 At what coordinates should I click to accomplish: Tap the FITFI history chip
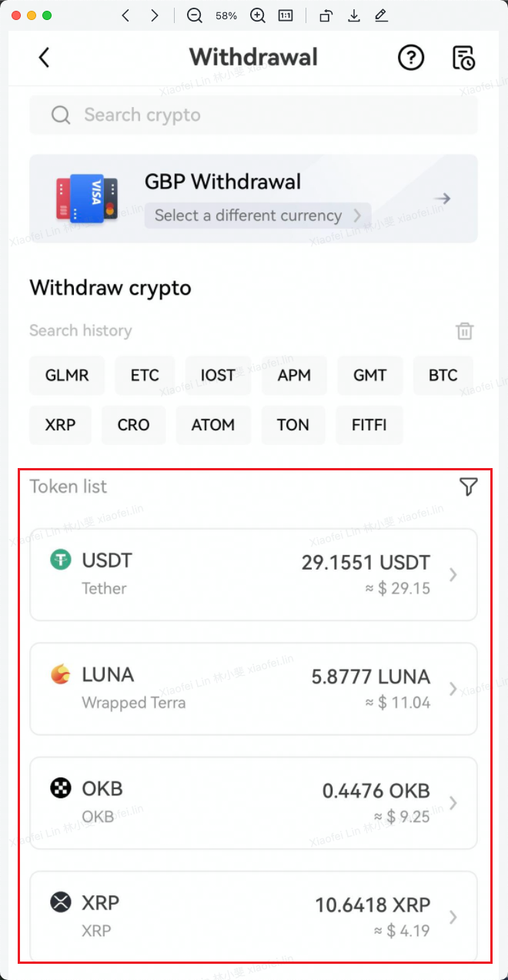click(369, 425)
